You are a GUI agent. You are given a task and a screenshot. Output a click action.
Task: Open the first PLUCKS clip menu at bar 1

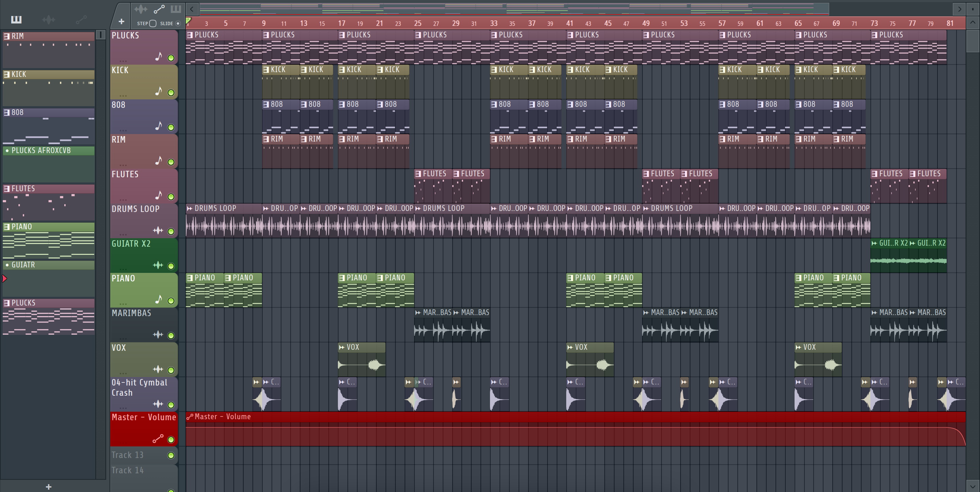coord(190,35)
